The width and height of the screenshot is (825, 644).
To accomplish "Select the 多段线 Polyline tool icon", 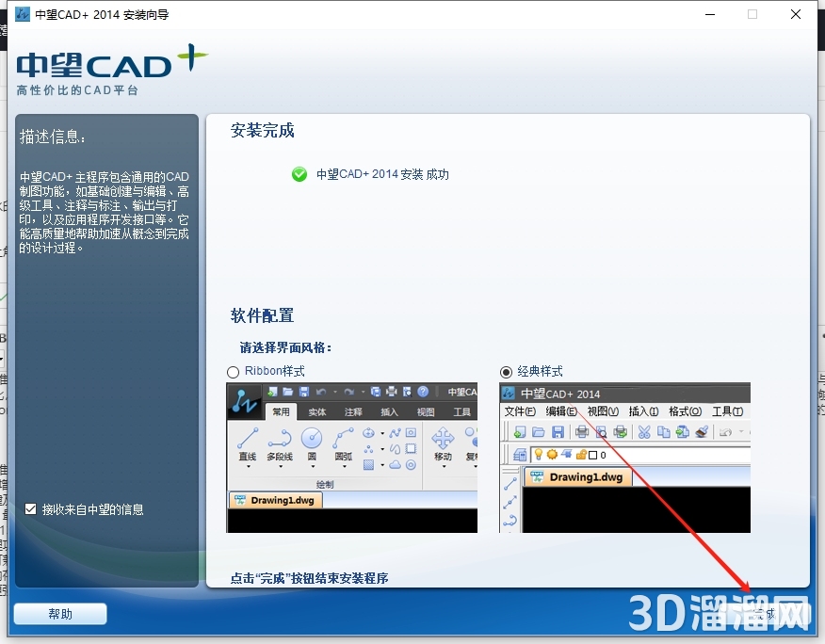I will (x=280, y=439).
